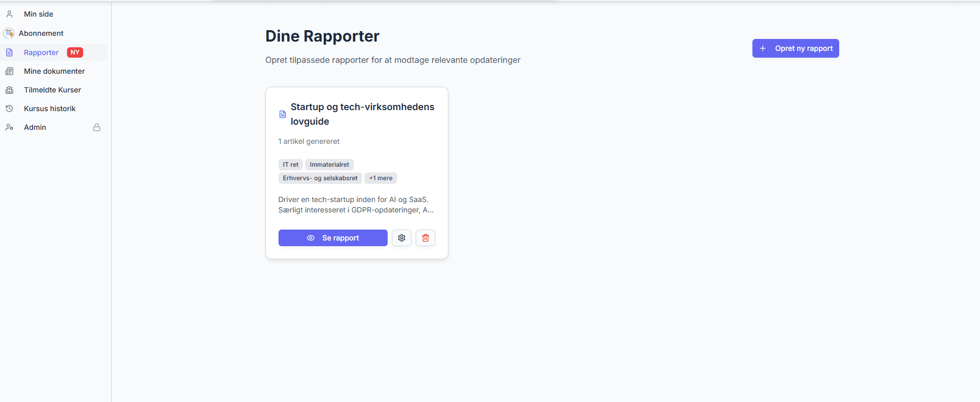The width and height of the screenshot is (980, 402).
Task: Click the Dine Rapporter heading
Action: [322, 36]
